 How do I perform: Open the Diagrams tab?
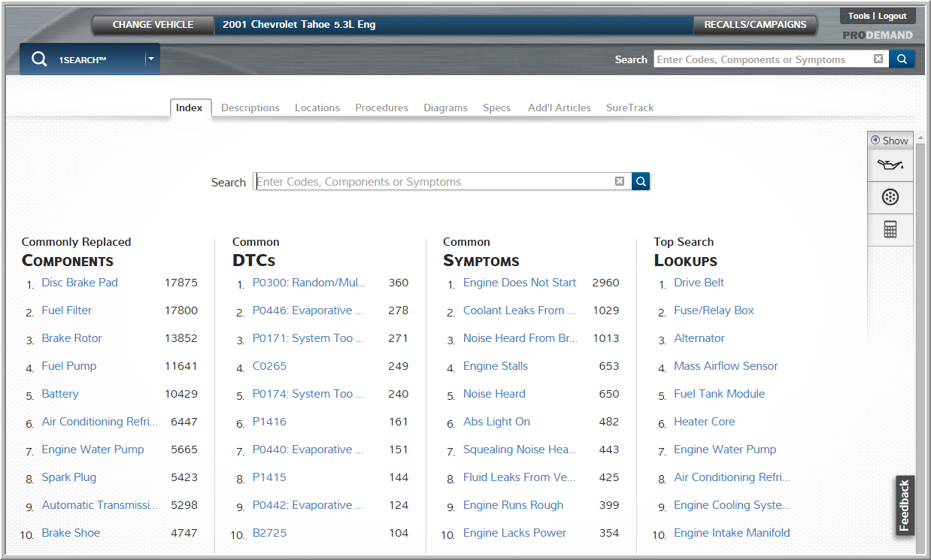click(x=445, y=107)
